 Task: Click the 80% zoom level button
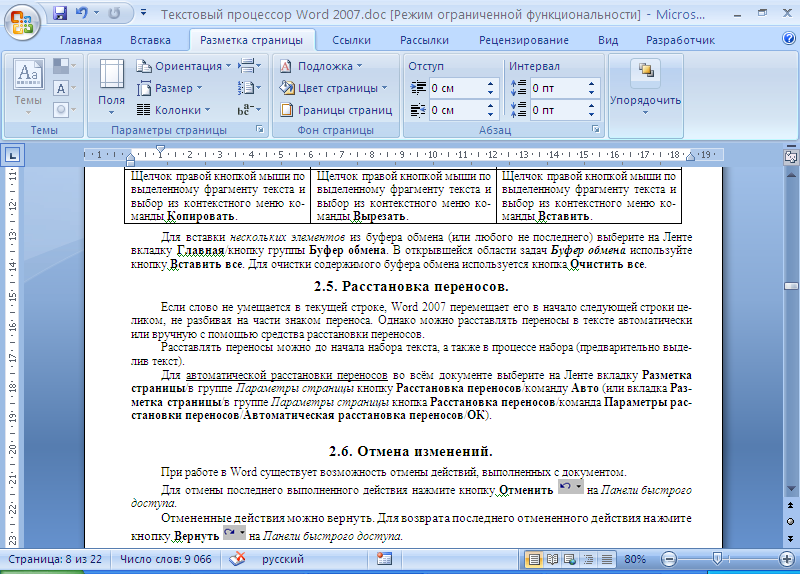tap(635, 559)
